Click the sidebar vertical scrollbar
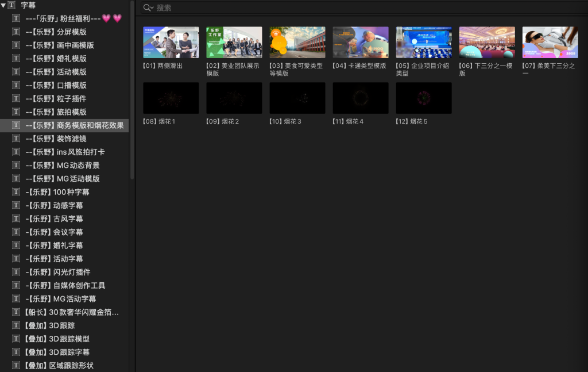The width and height of the screenshot is (588, 372). [132, 90]
